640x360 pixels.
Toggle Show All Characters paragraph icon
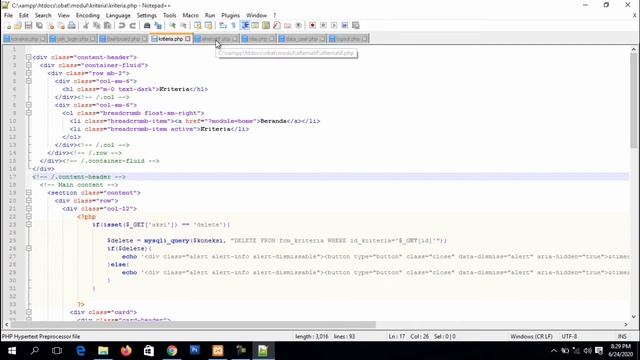233,26
